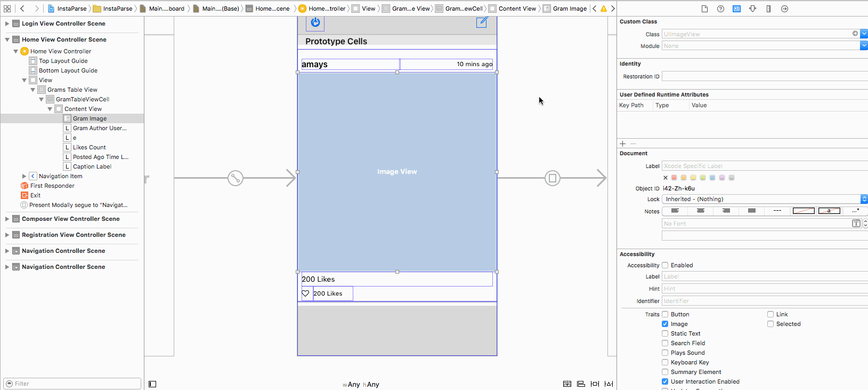868x390 pixels.
Task: Open the InstaParse project breadcrumb
Action: (67, 9)
